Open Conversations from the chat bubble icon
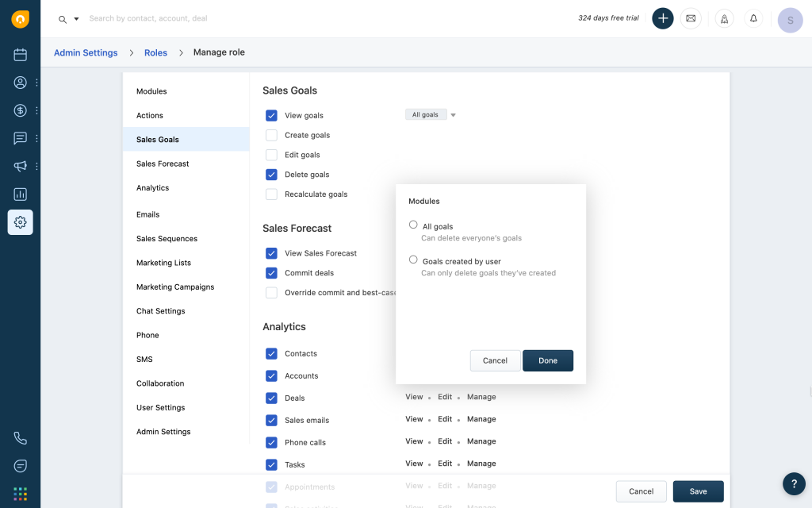The width and height of the screenshot is (812, 508). [x=20, y=138]
